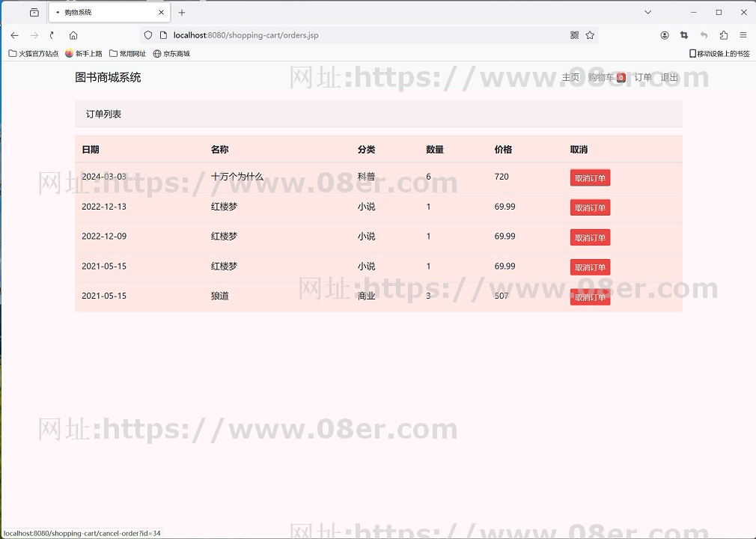Click the 取消 column header
The height and width of the screenshot is (539, 756).
pyautogui.click(x=579, y=150)
